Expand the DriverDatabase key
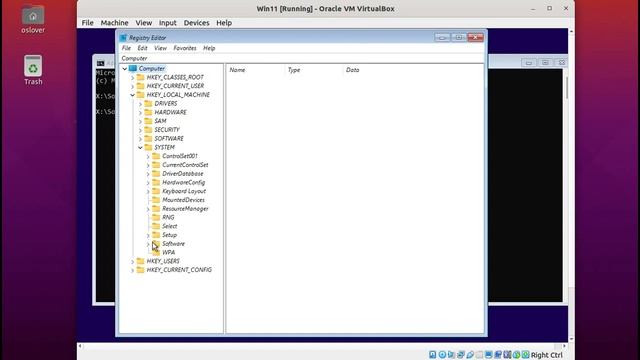 click(x=148, y=174)
